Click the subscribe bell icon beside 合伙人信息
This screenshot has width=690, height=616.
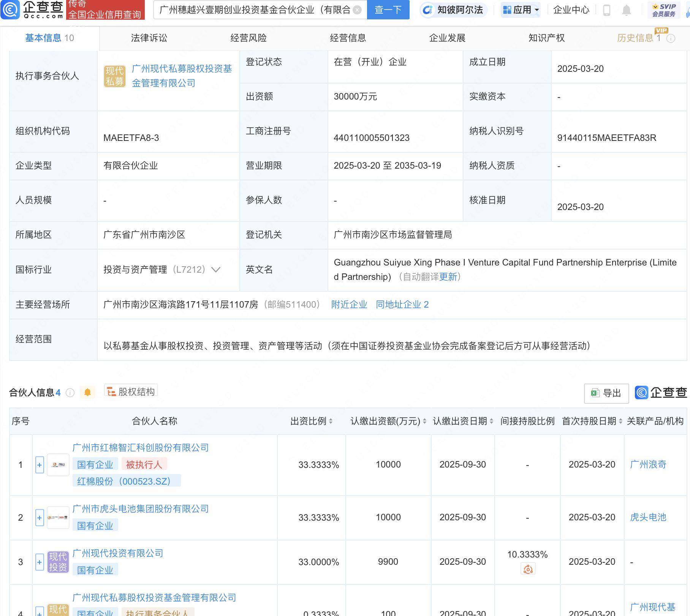click(88, 392)
